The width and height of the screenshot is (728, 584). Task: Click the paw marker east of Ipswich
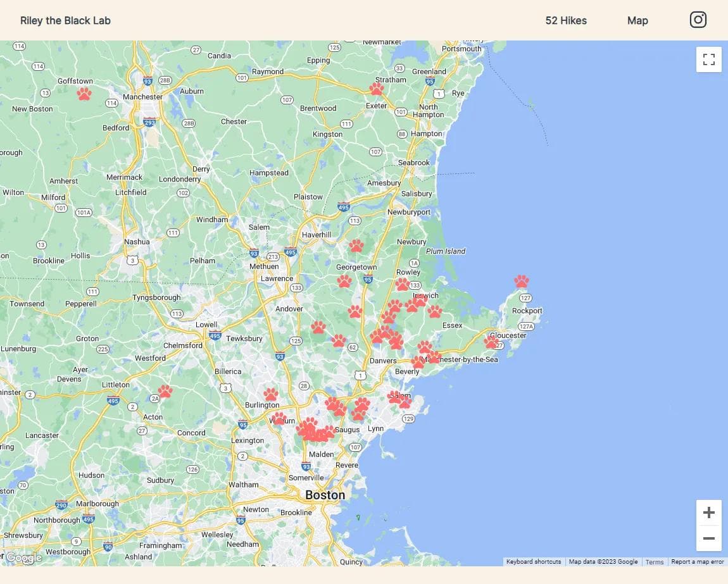coord(434,311)
